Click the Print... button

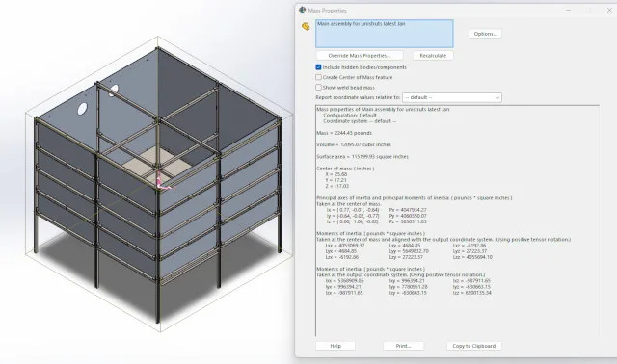point(403,346)
